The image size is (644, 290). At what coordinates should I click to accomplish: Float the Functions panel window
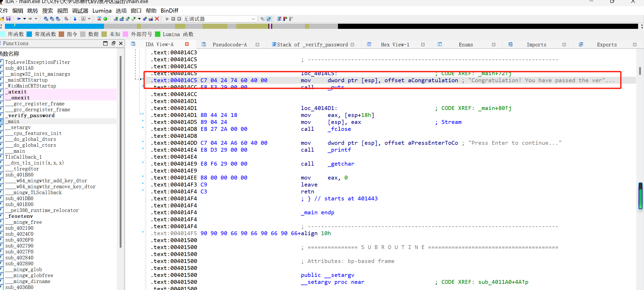click(113, 43)
